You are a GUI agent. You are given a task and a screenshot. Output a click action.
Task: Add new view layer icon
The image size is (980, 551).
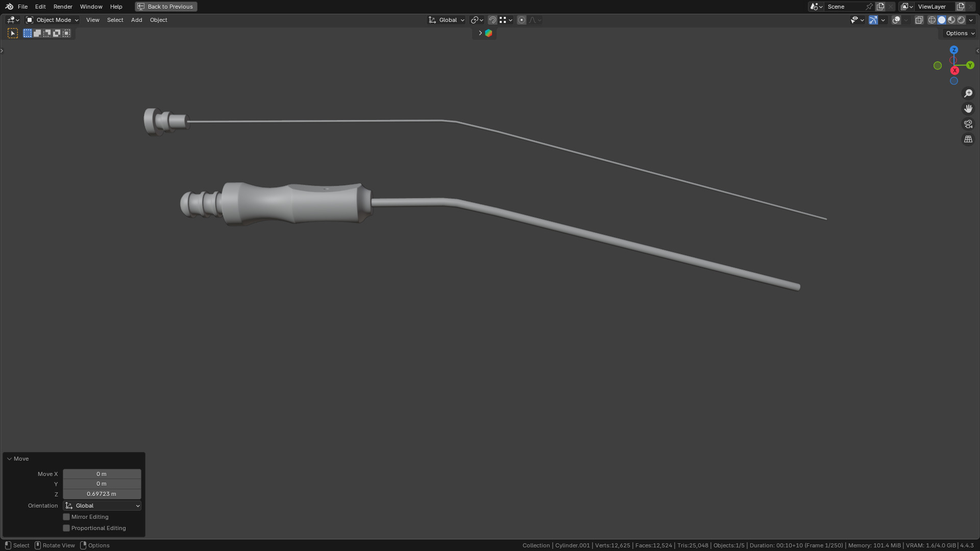960,7
